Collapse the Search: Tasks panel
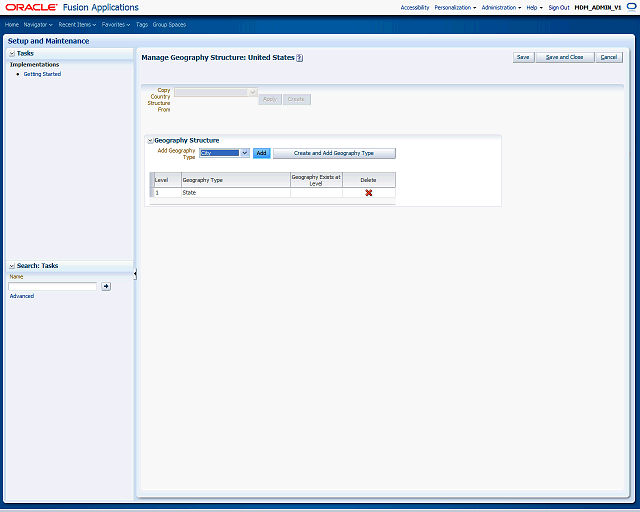 pos(12,266)
